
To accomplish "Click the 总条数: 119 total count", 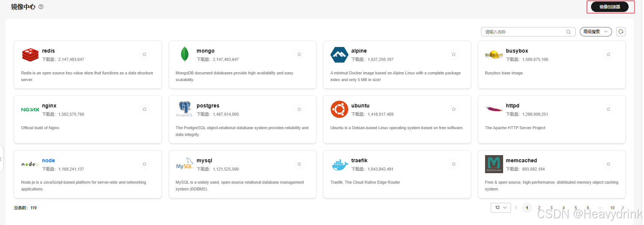I will click(x=25, y=208).
